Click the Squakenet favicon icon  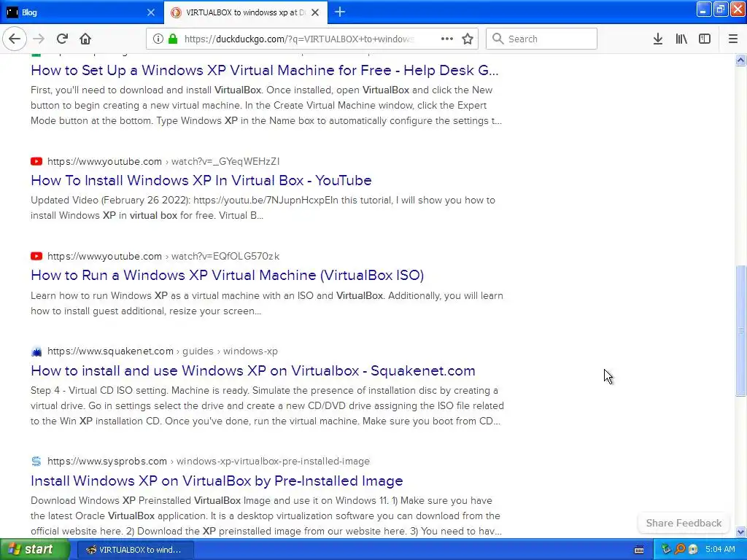tap(36, 351)
